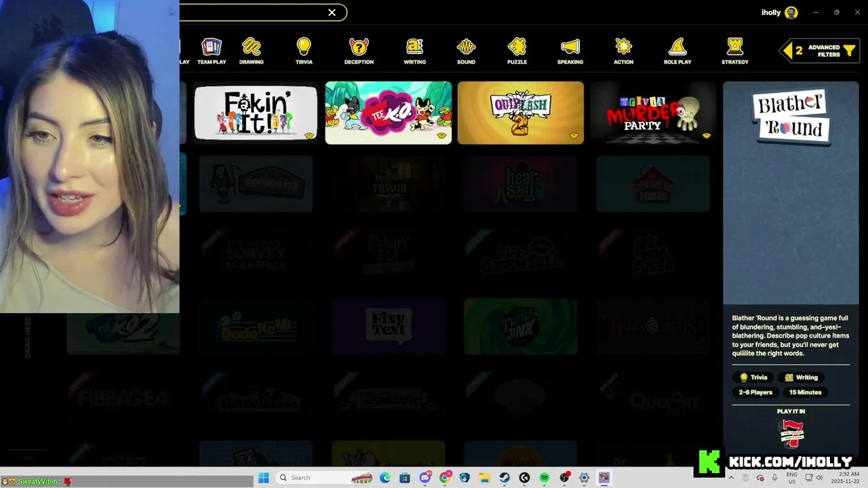
Task: Open the ENG US language switcher
Action: [792, 478]
